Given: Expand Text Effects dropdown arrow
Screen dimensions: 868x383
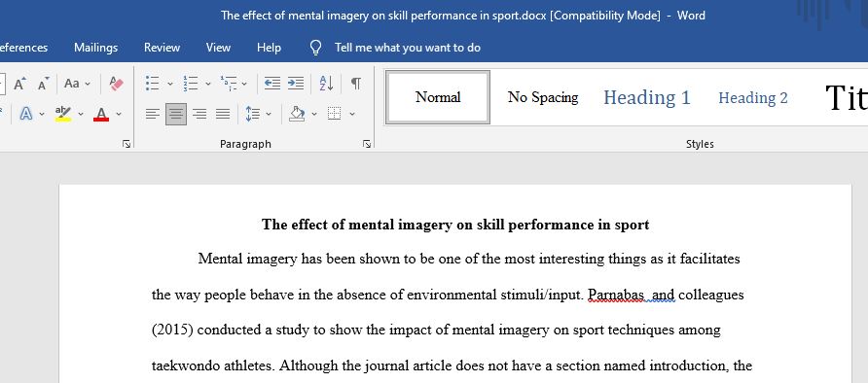Looking at the screenshot, I should [x=42, y=115].
